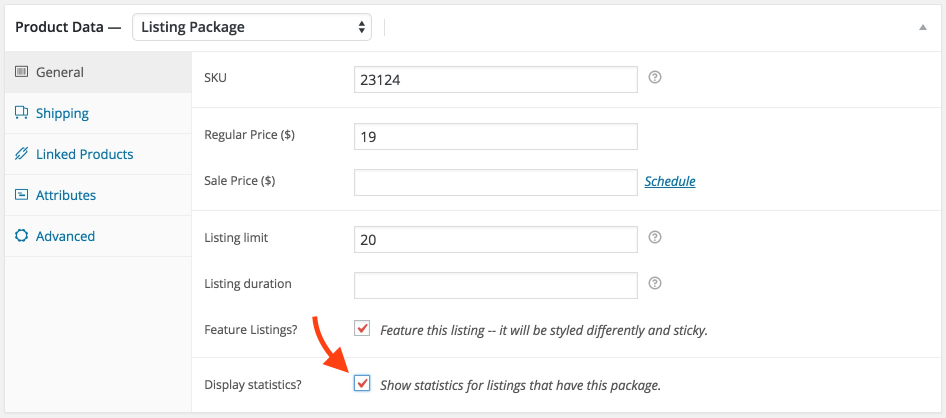Viewport: 946px width, 418px height.
Task: Click the help icon next to SKU
Action: click(655, 77)
